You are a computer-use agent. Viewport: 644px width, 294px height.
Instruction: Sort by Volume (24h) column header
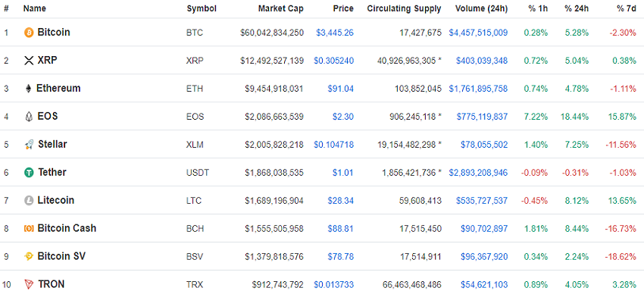(x=481, y=8)
